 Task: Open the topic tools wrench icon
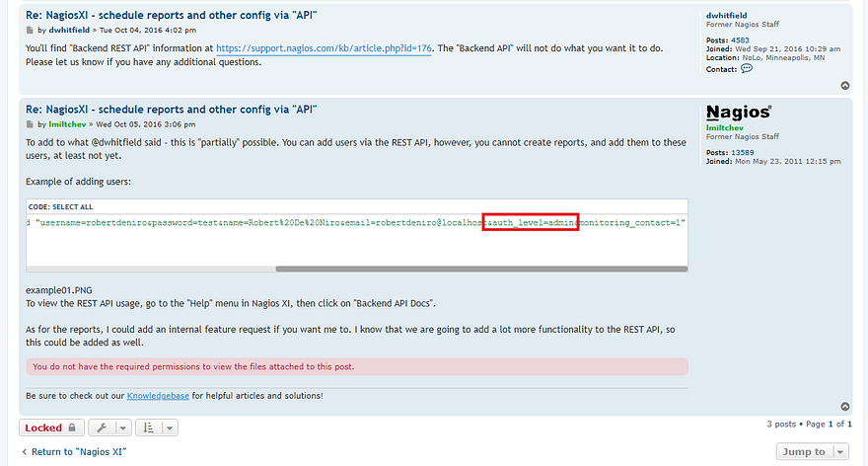(102, 427)
